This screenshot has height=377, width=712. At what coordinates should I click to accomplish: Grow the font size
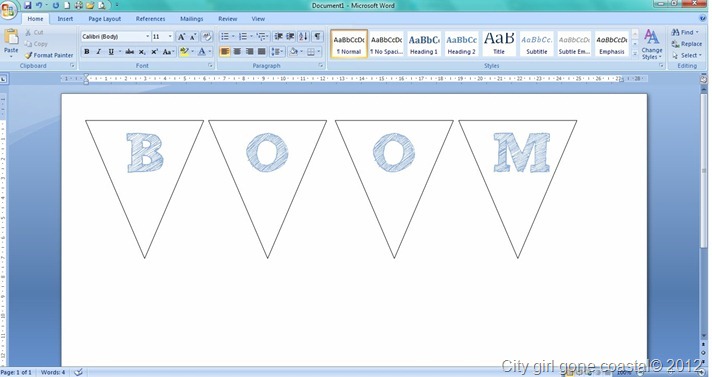(x=181, y=37)
